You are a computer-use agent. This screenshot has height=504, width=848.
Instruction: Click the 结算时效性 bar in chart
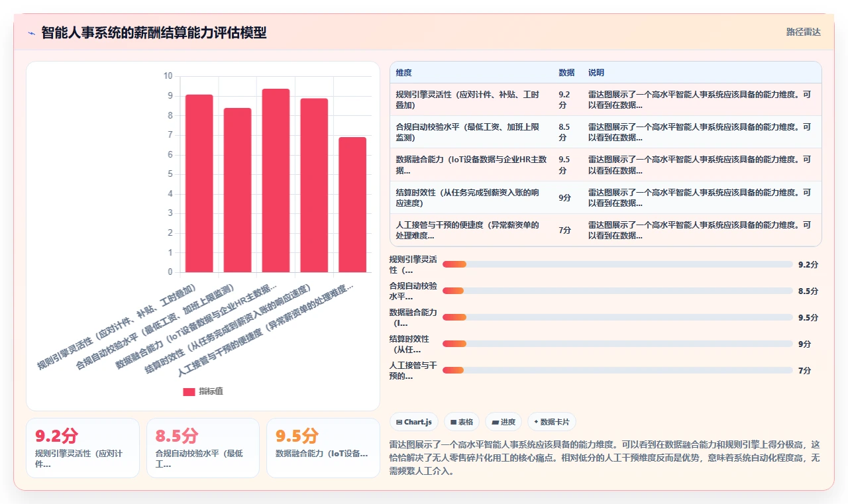click(x=314, y=185)
